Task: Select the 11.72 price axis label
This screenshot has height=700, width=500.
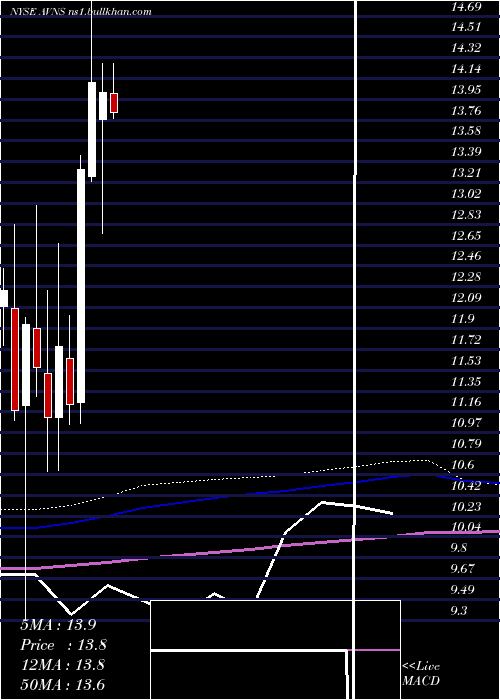Action: (466, 340)
